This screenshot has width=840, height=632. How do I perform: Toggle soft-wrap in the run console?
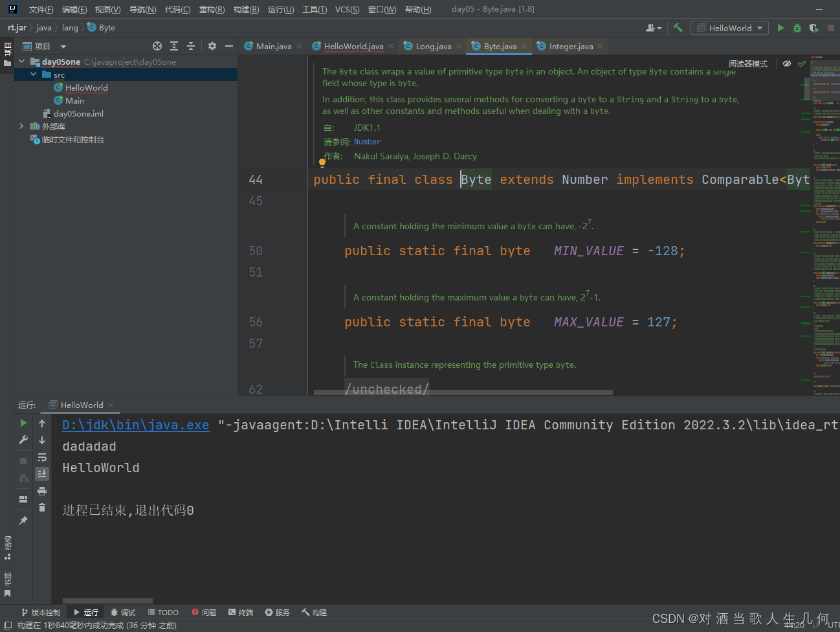click(42, 457)
